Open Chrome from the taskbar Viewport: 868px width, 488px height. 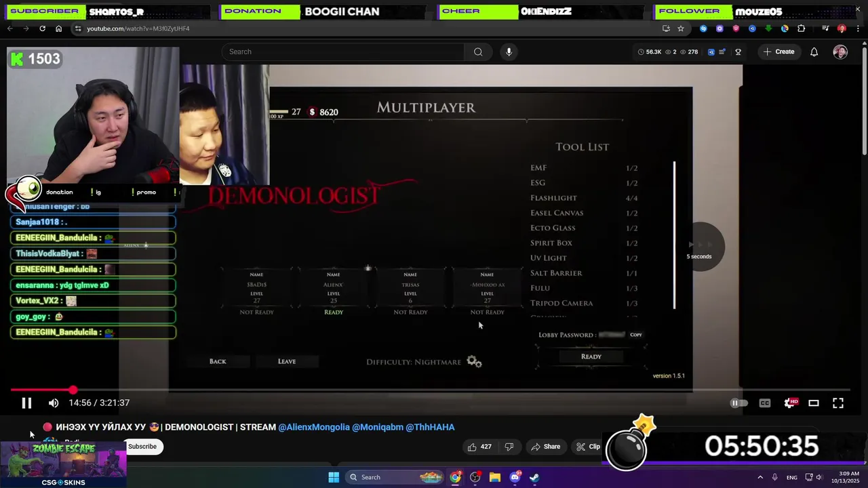455,477
